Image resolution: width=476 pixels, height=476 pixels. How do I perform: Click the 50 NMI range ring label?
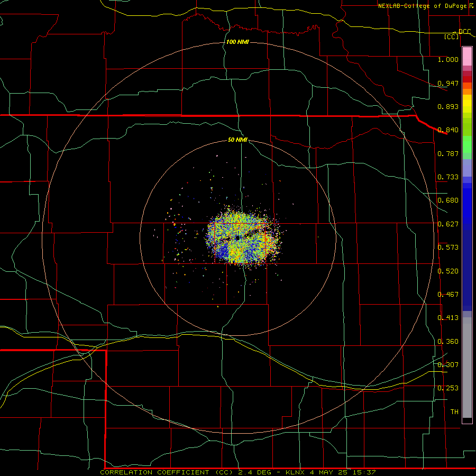coord(237,140)
